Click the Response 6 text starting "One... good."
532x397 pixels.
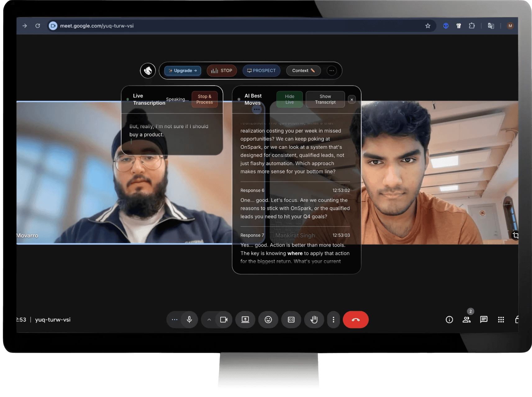click(295, 208)
